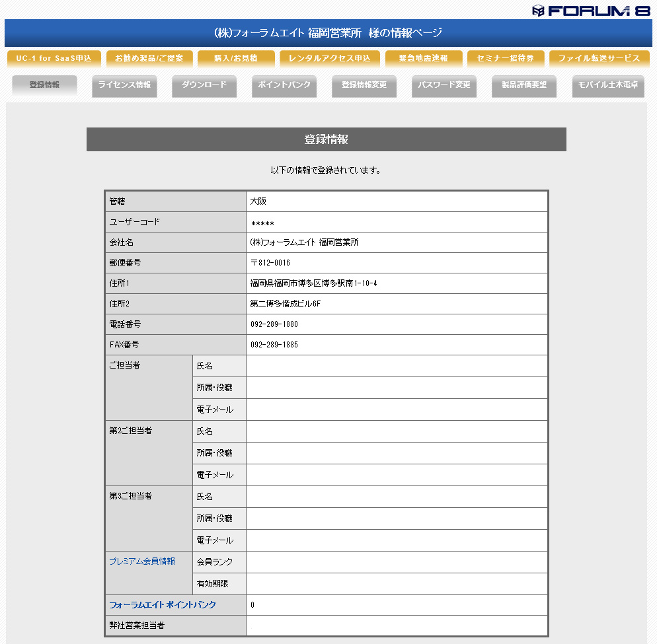Open the モバイル土木電卓 tab

click(608, 87)
